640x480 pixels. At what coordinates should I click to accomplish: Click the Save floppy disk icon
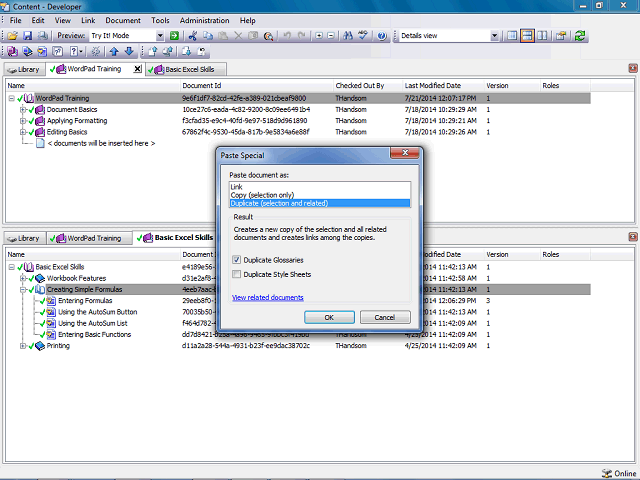click(27, 36)
